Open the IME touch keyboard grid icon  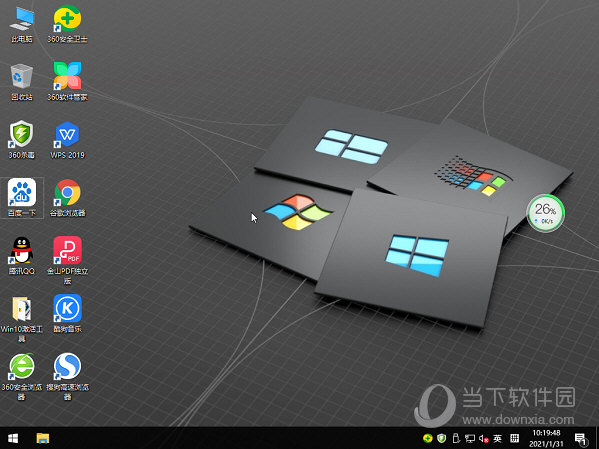515,438
